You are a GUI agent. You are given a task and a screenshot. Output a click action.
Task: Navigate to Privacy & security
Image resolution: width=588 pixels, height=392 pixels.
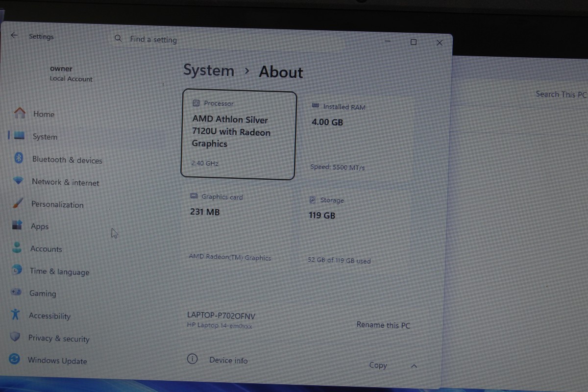59,338
